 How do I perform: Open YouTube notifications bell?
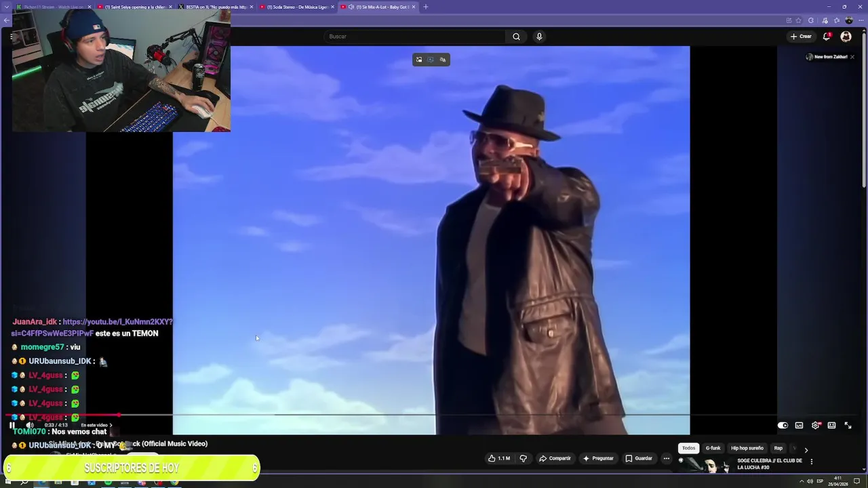pos(827,37)
